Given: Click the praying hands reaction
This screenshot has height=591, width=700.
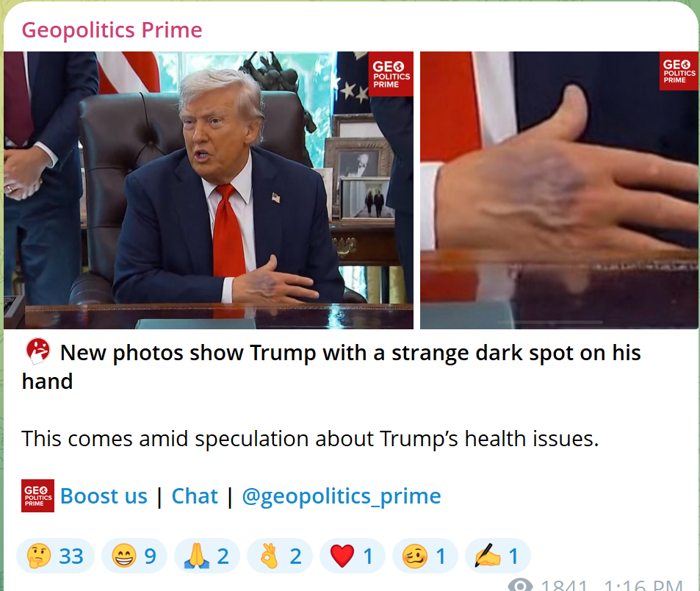Looking at the screenshot, I should tap(207, 556).
